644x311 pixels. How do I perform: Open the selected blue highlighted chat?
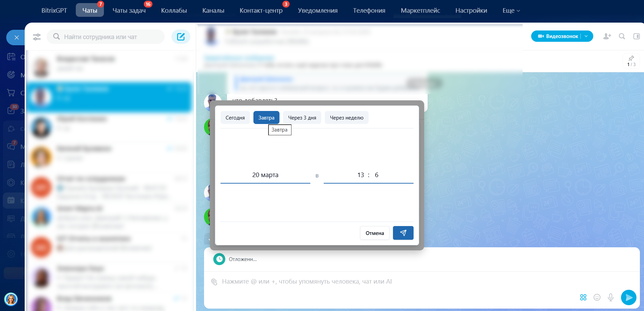[109, 97]
